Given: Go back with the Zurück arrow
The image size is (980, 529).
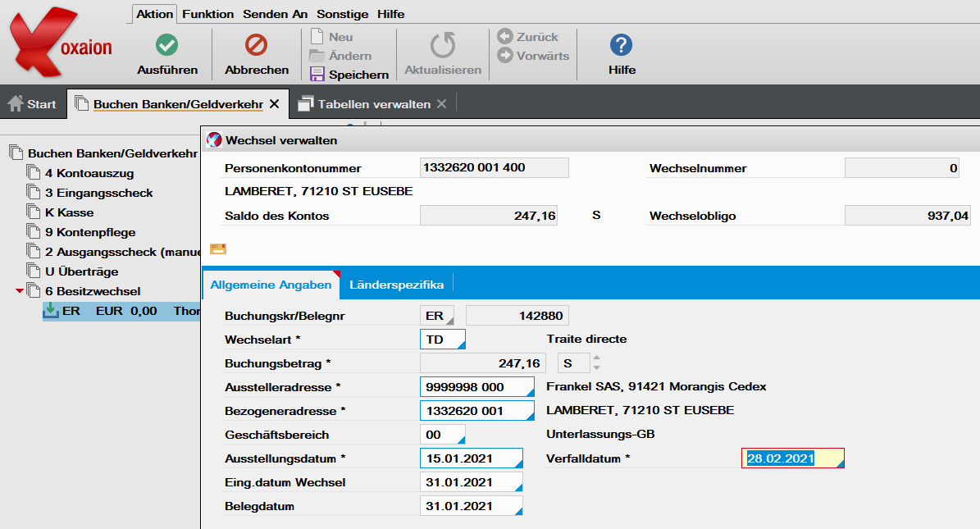Looking at the screenshot, I should 505,36.
